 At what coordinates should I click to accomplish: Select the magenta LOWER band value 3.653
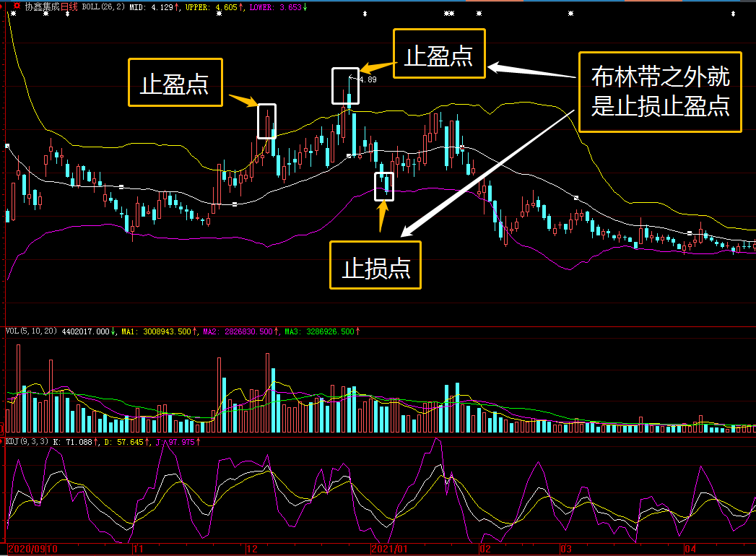(x=290, y=7)
